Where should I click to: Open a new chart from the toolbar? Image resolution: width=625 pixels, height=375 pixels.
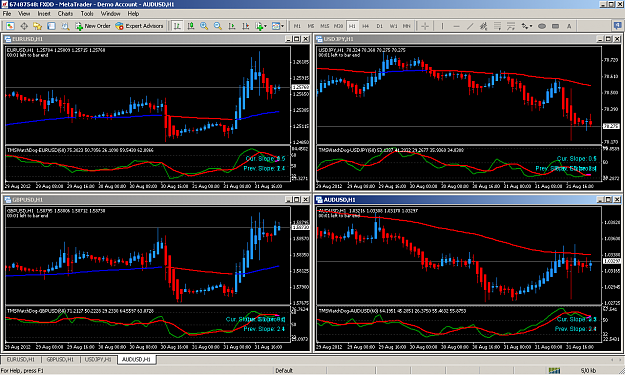(10, 26)
